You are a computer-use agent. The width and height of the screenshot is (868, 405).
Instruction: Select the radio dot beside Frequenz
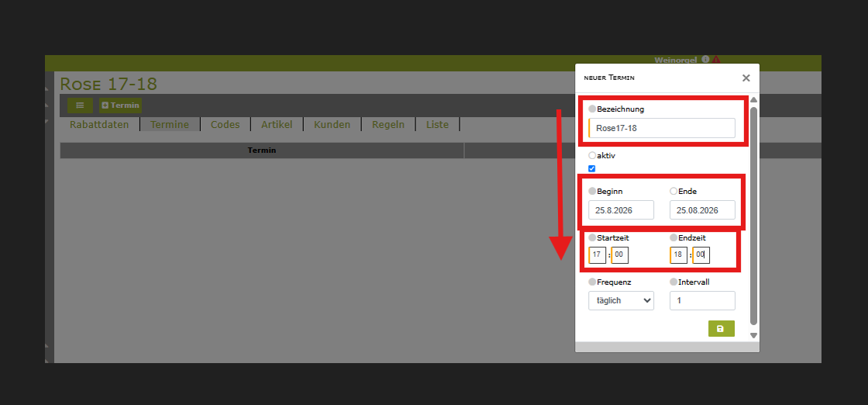tap(592, 282)
